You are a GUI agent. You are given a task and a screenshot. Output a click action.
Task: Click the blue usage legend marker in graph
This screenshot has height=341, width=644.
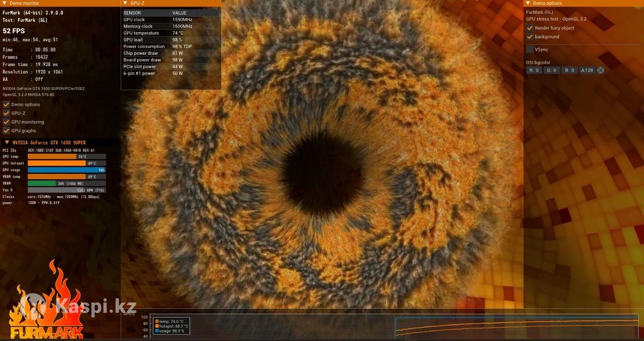(156, 331)
